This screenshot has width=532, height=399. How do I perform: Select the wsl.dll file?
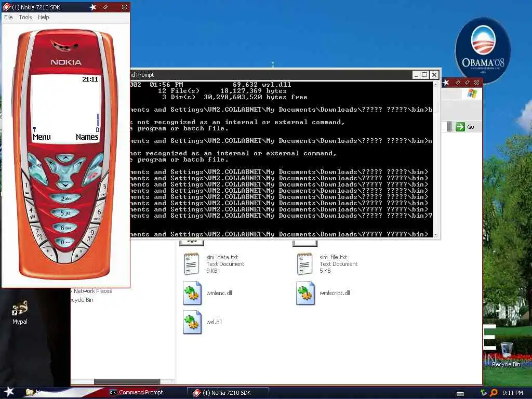pos(203,322)
